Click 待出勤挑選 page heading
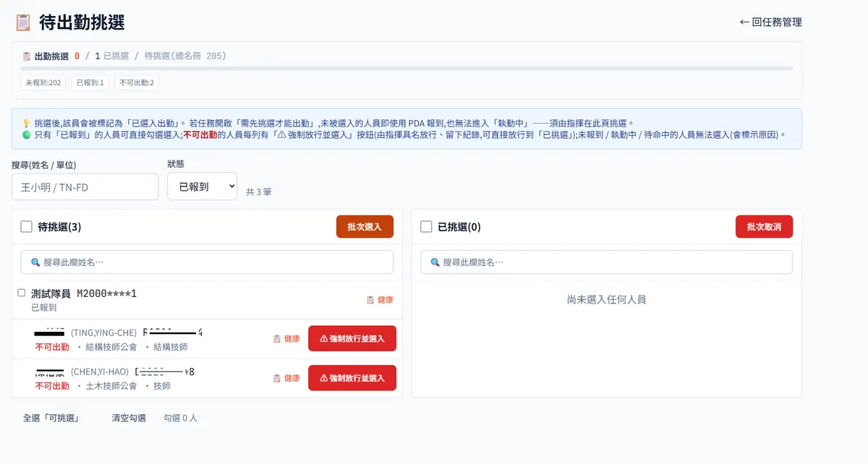Image resolution: width=868 pixels, height=464 pixels. (x=82, y=22)
